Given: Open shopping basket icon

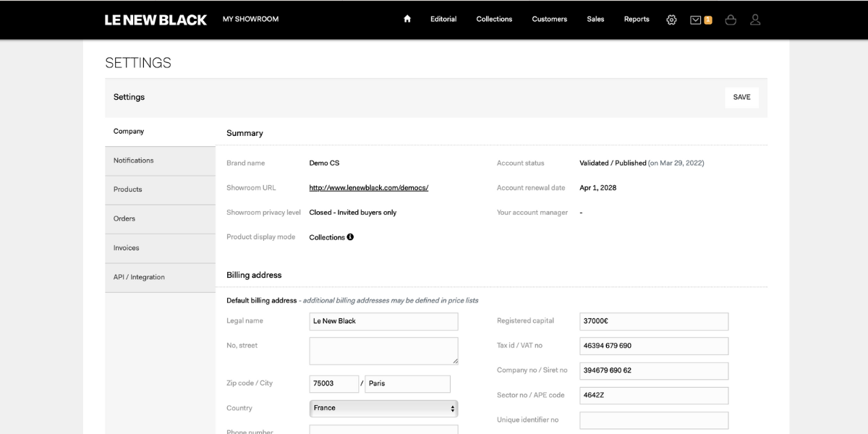Looking at the screenshot, I should click(731, 20).
